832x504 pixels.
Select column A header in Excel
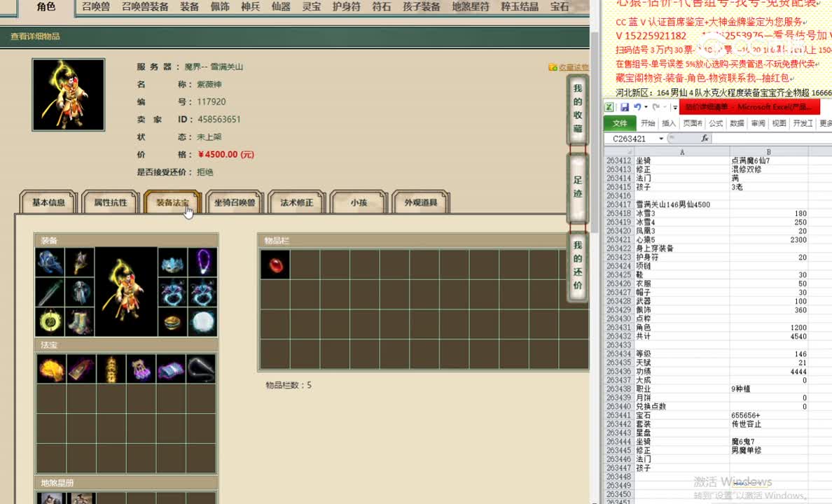coord(682,152)
